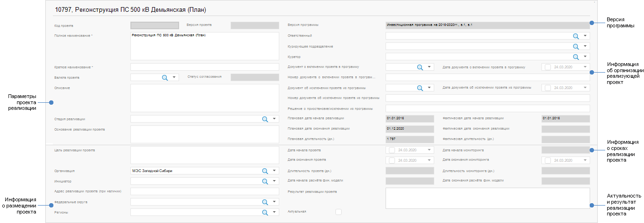Enable the Дата окончания мониторинга checkbox
The height and width of the screenshot is (223, 644).
coord(548,160)
